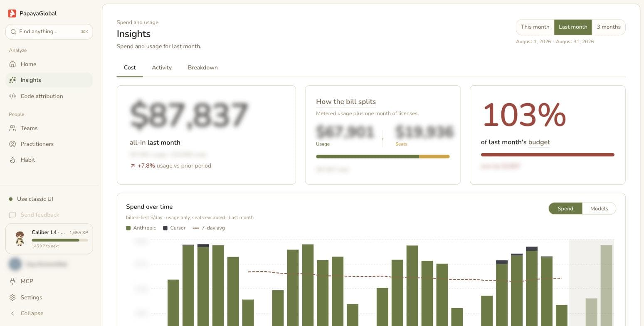Viewport: 644px width, 326px height.
Task: Click the Send feedback speech icon
Action: (12, 215)
